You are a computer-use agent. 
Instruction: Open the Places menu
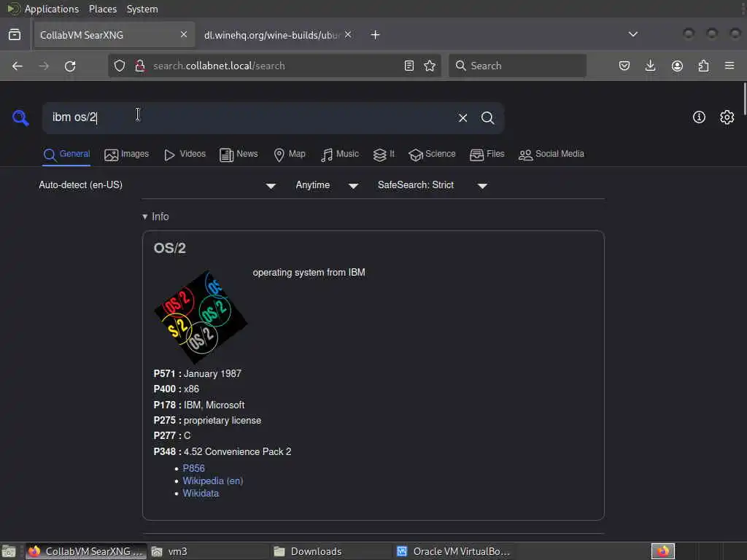pyautogui.click(x=103, y=9)
